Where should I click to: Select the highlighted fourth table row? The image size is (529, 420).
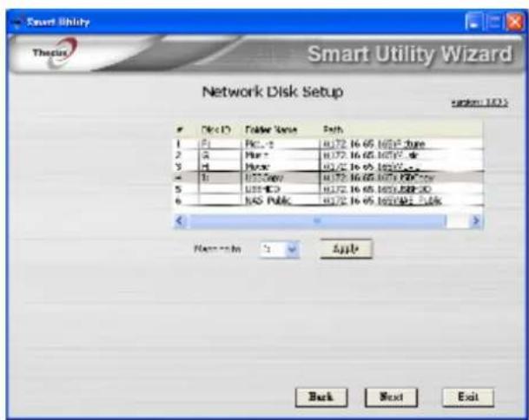coord(328,178)
